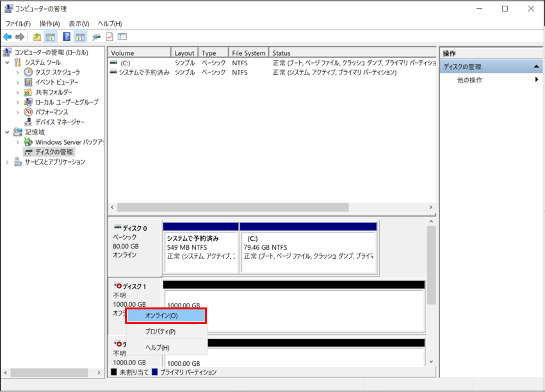The image size is (545, 392).
Task: Collapse the システム ツール tree node
Action: tap(7, 62)
